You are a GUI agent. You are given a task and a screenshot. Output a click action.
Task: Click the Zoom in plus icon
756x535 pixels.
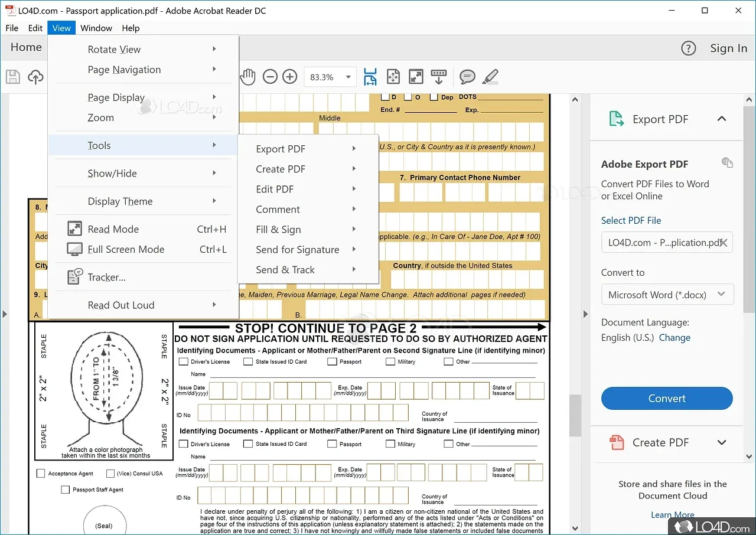[x=289, y=77]
